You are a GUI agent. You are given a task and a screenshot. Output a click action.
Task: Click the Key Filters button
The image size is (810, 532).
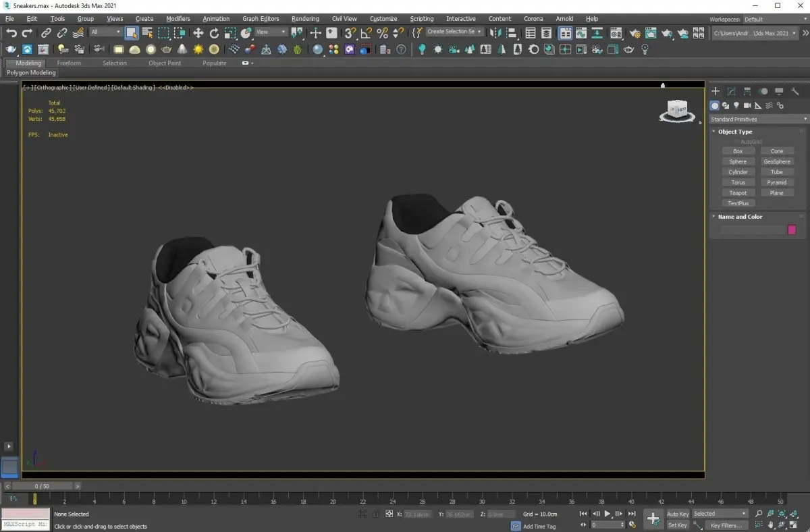[x=726, y=525]
